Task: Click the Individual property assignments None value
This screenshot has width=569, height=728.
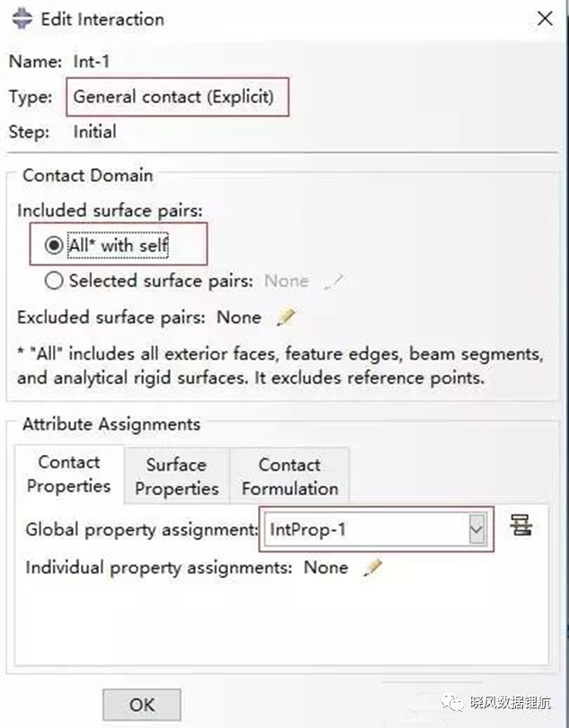Action: pos(325,567)
